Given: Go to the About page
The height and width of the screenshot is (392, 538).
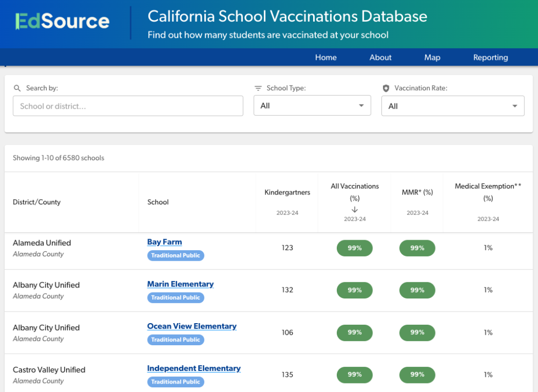Looking at the screenshot, I should coord(380,57).
